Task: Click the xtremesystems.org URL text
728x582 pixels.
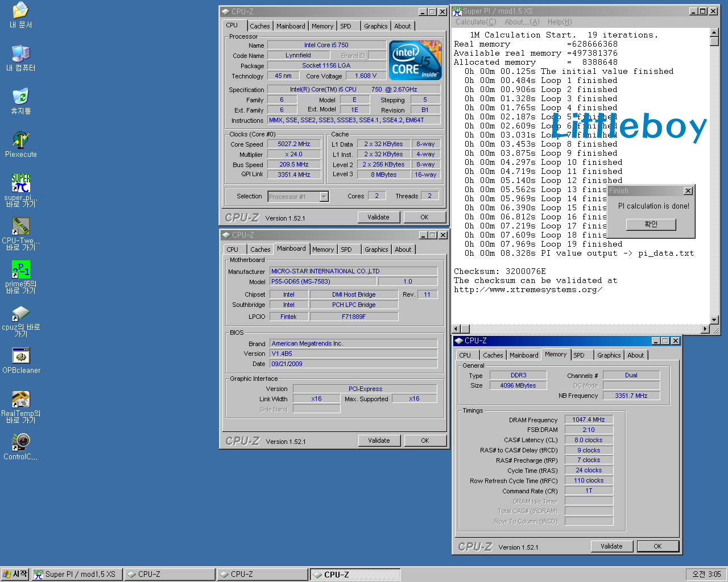Action: click(x=528, y=289)
